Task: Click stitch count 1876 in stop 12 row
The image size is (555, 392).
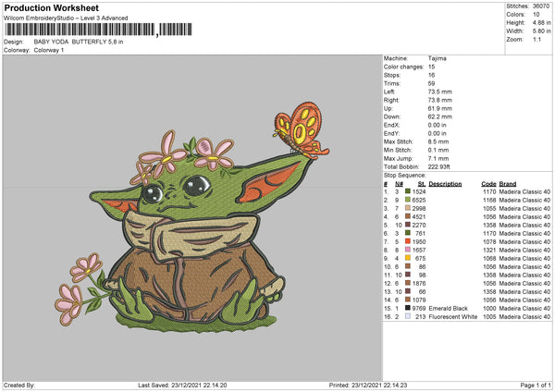Action: 419,283
